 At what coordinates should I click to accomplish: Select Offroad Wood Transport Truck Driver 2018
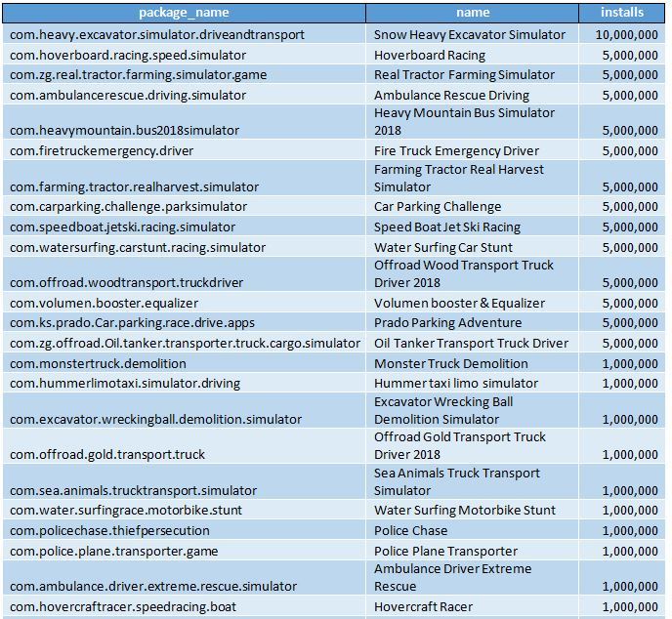[473, 274]
